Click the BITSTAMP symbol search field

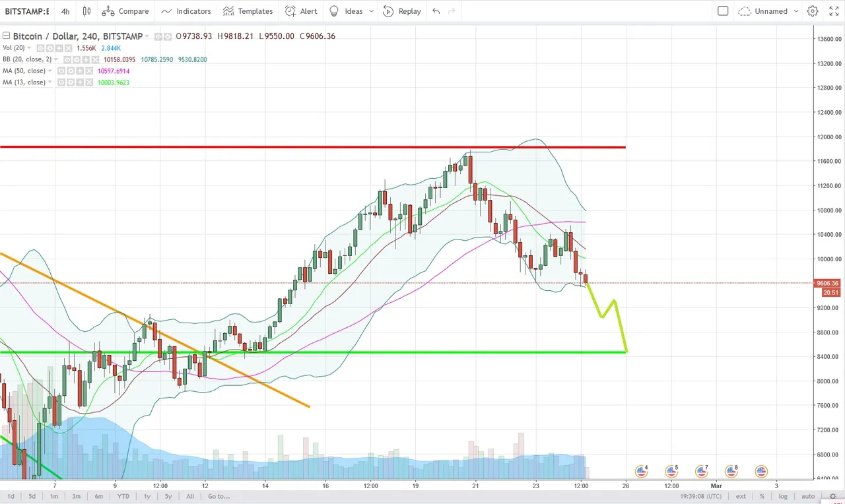click(27, 11)
